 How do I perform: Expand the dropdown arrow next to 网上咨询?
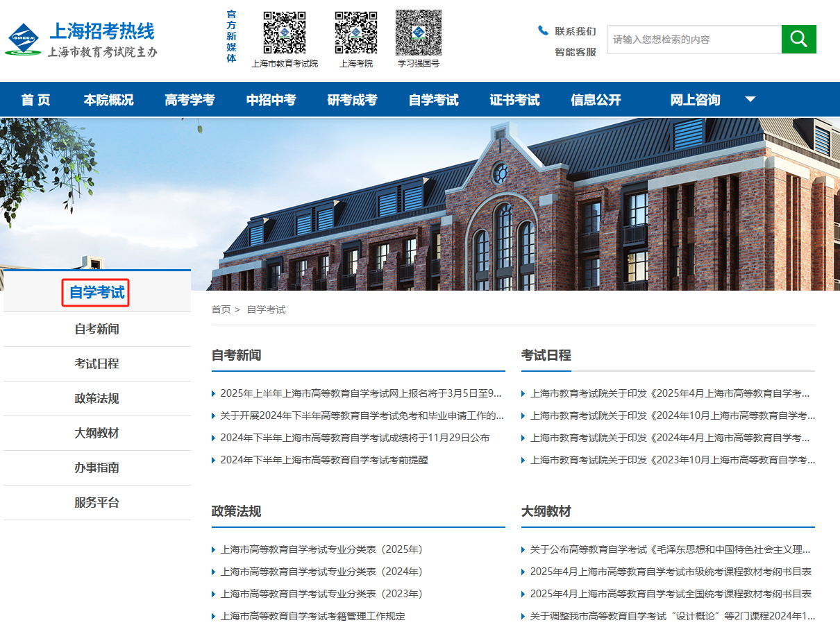tap(750, 99)
